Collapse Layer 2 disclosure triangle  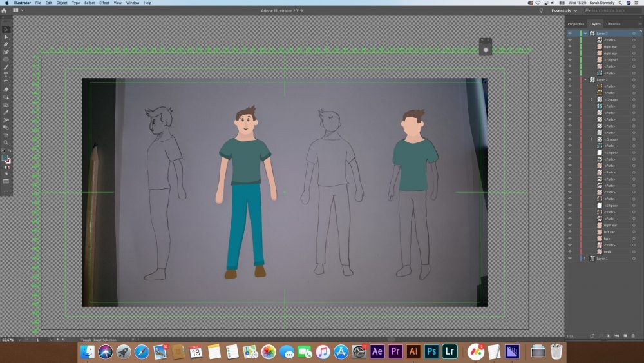(x=585, y=79)
